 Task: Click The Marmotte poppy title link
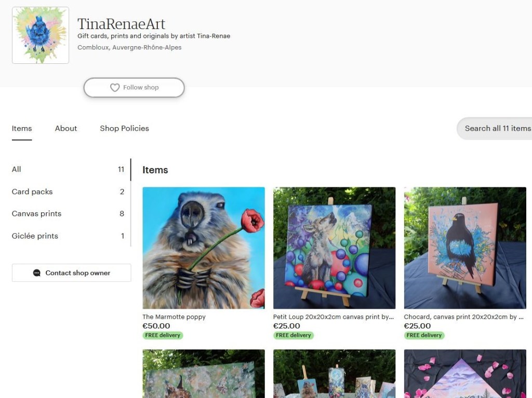pos(174,317)
